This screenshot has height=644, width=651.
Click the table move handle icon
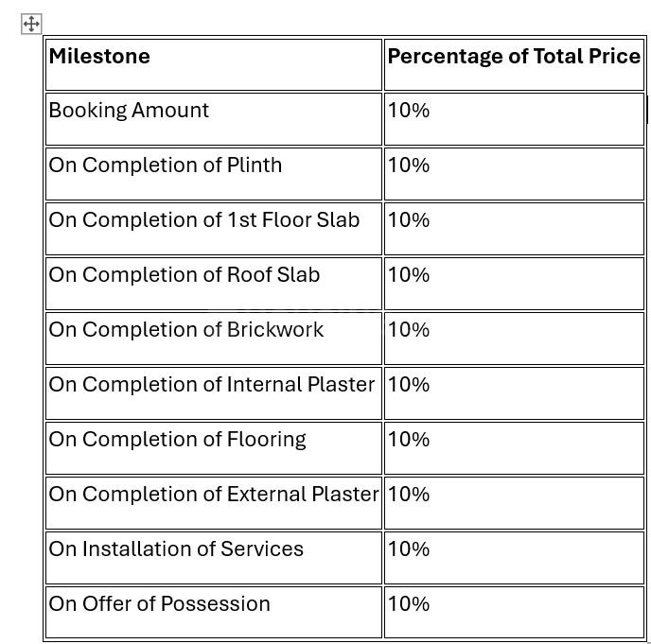pyautogui.click(x=31, y=24)
